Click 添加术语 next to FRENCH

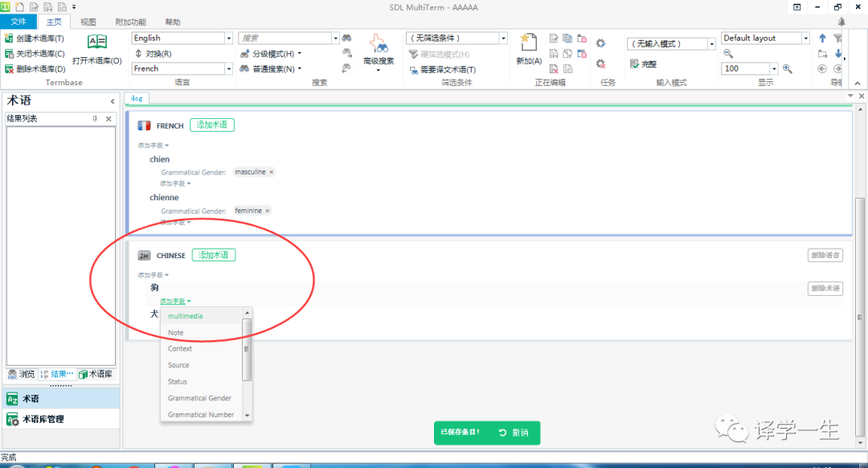tap(212, 125)
